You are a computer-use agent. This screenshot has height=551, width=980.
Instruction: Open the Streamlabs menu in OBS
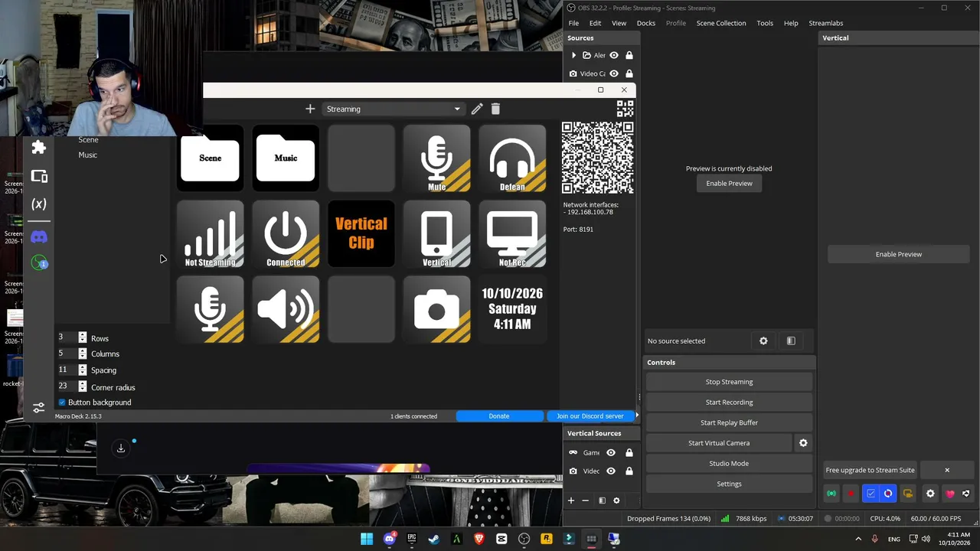[x=826, y=23]
